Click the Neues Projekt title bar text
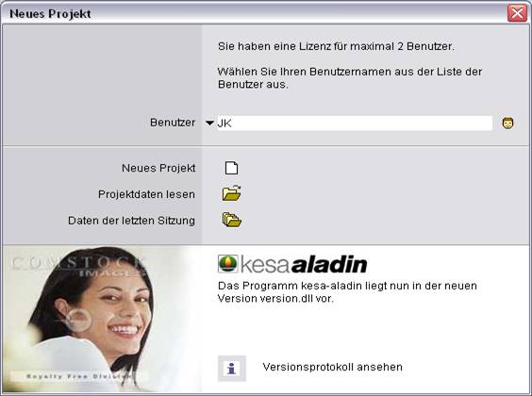 tap(50, 14)
